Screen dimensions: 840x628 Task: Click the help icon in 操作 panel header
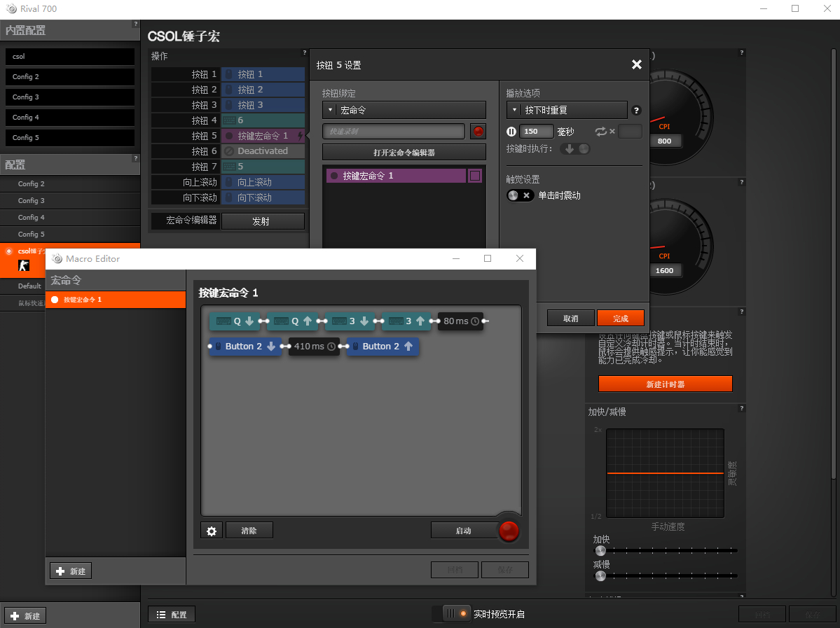pos(304,53)
